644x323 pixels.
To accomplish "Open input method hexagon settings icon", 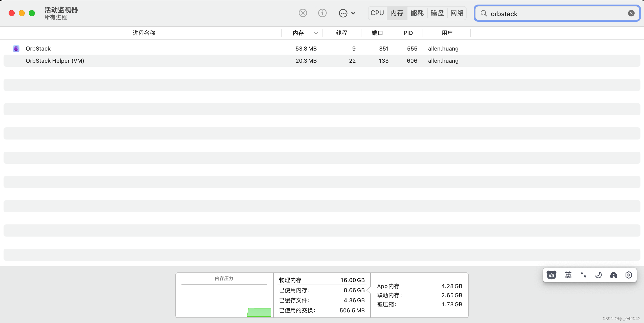I will [x=629, y=275].
